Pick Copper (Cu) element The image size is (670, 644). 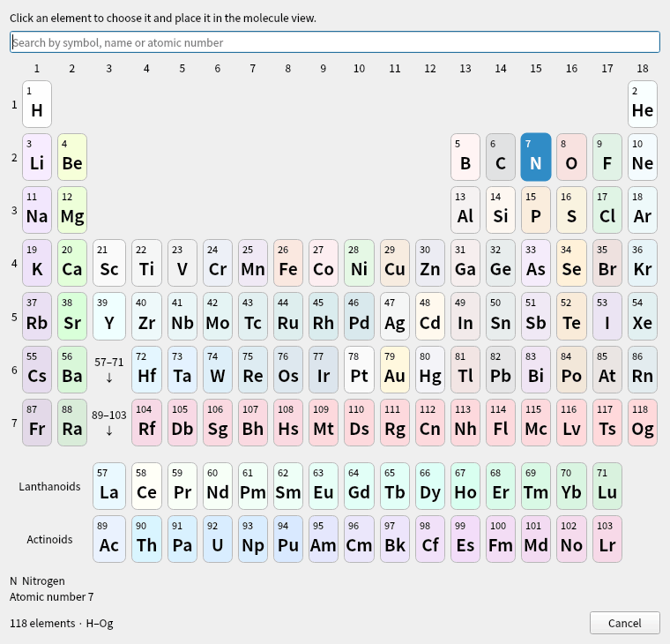click(395, 263)
